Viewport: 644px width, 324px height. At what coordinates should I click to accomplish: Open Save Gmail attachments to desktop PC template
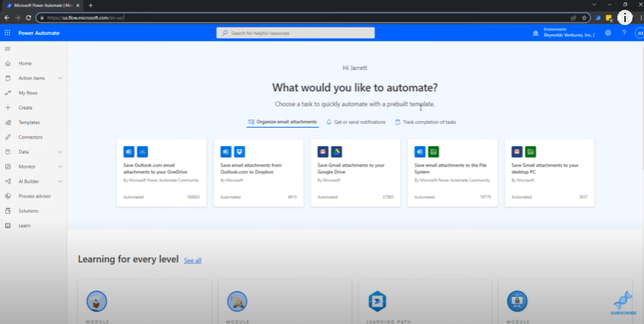coord(549,173)
